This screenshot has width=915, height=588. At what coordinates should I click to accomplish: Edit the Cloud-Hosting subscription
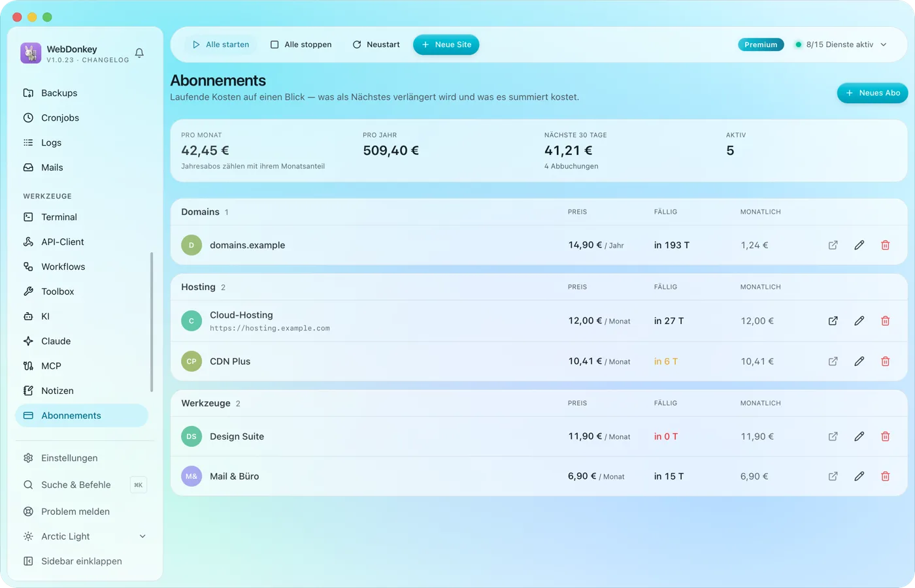click(859, 321)
